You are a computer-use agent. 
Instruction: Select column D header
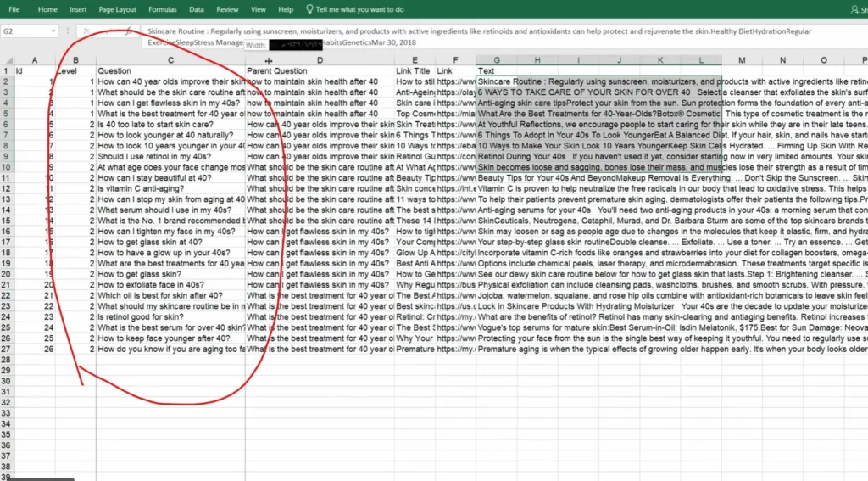tap(320, 60)
